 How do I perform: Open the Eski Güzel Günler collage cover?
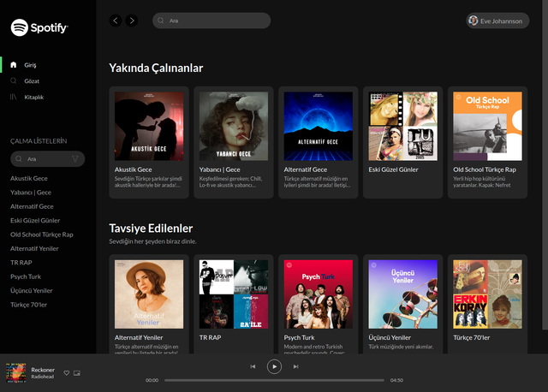point(403,126)
